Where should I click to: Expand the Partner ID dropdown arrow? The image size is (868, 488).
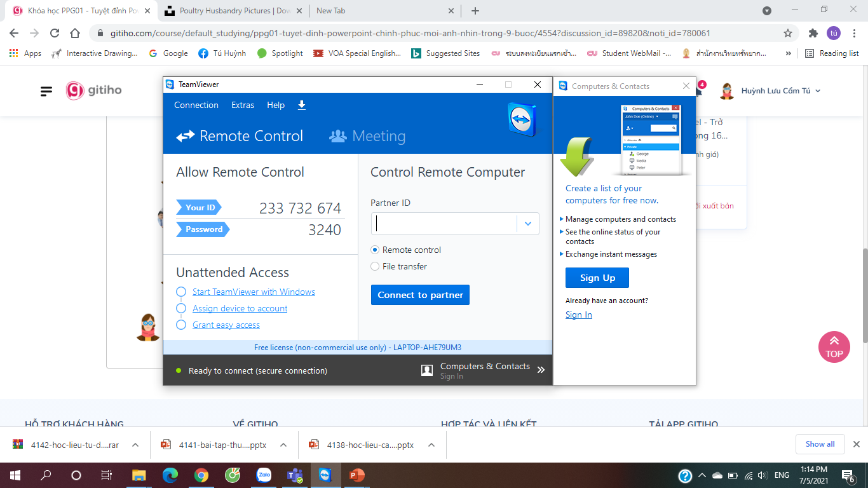528,224
